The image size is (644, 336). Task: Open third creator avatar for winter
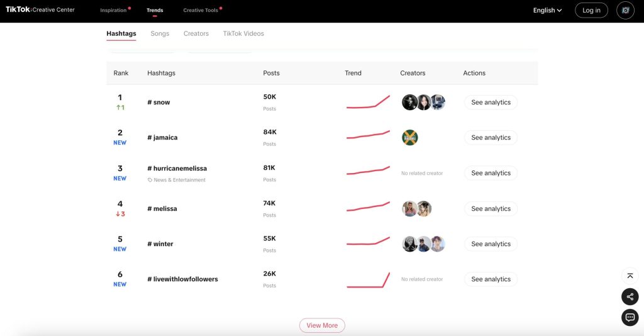[x=438, y=244]
